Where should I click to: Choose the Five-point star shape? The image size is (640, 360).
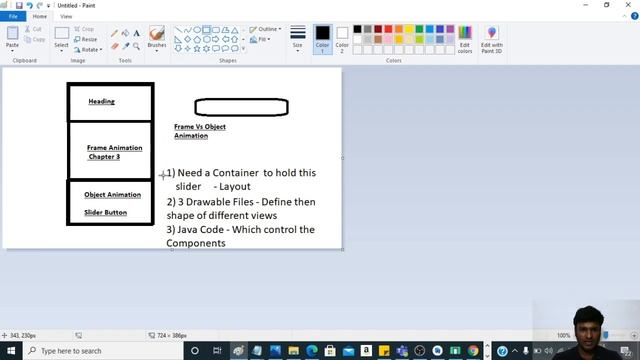point(197,49)
